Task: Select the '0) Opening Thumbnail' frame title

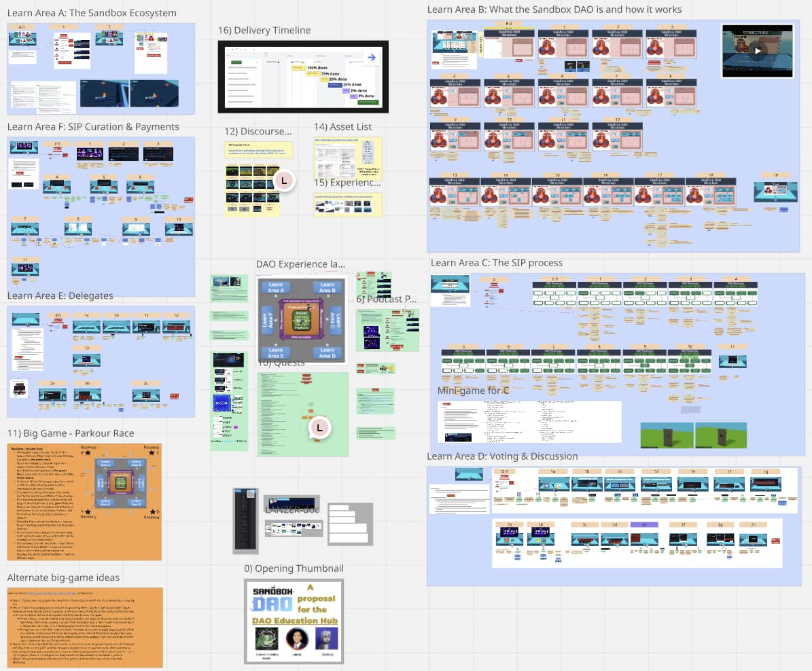Action: pyautogui.click(x=294, y=568)
